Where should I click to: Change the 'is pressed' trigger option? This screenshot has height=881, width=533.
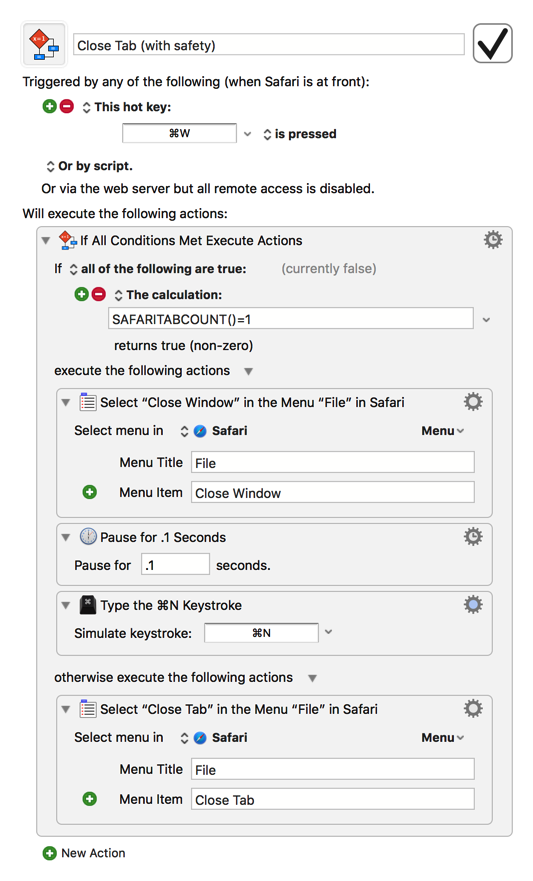[300, 134]
